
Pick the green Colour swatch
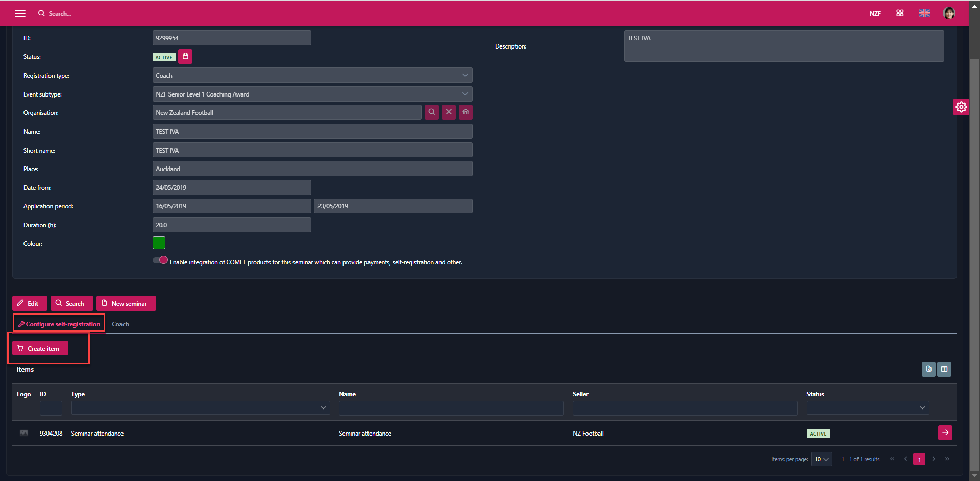(x=159, y=243)
